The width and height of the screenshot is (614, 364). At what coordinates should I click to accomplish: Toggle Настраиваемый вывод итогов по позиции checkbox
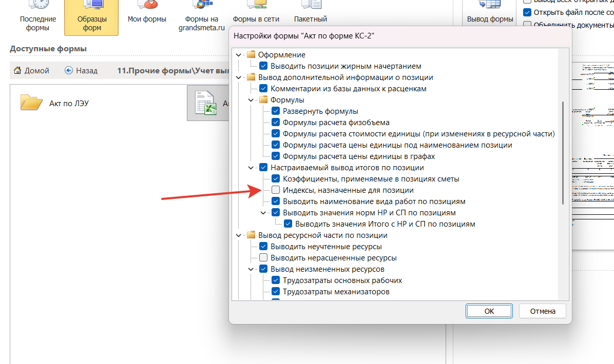point(263,168)
